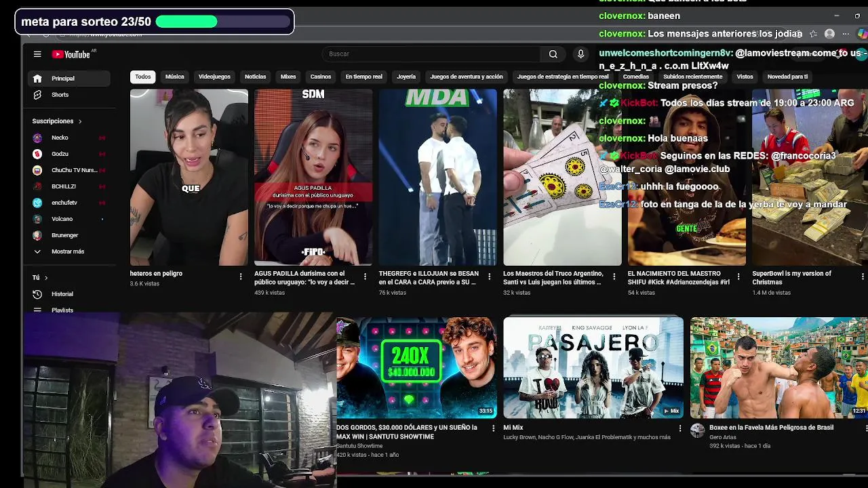This screenshot has width=868, height=488.
Task: Select the Casinos filter chip
Action: [x=321, y=77]
